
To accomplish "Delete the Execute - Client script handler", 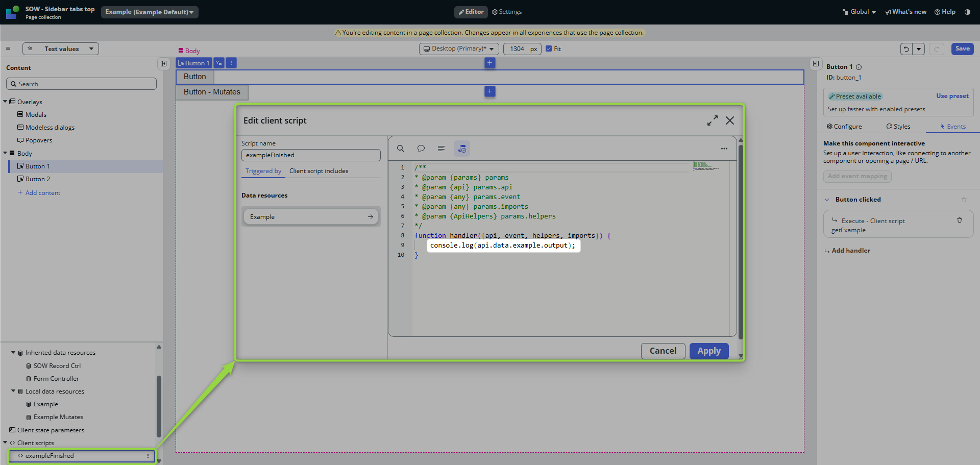I will pyautogui.click(x=960, y=221).
